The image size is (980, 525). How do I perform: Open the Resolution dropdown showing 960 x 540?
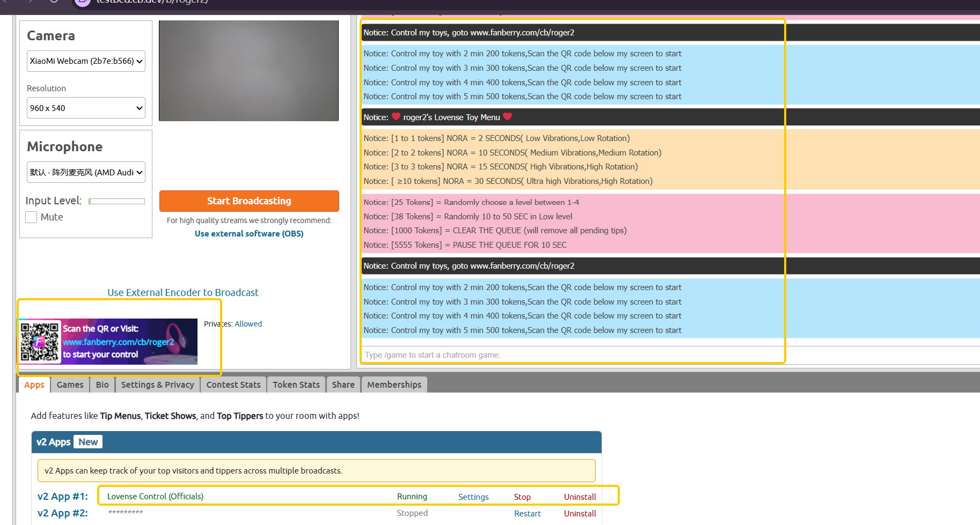86,108
